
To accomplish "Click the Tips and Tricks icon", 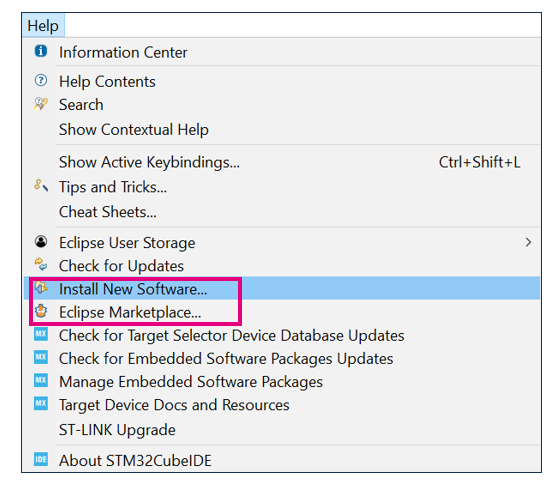I will (41, 185).
